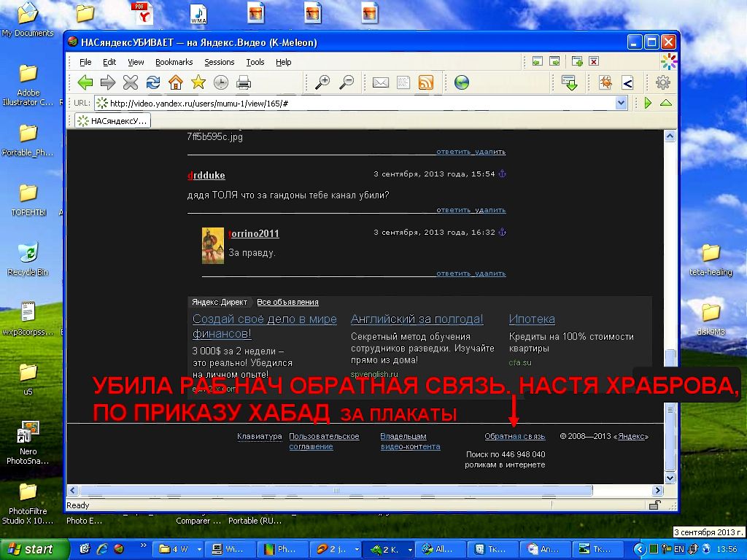This screenshot has height=560, width=747.
Task: Zoom out with magnifier minus
Action: coord(347,82)
